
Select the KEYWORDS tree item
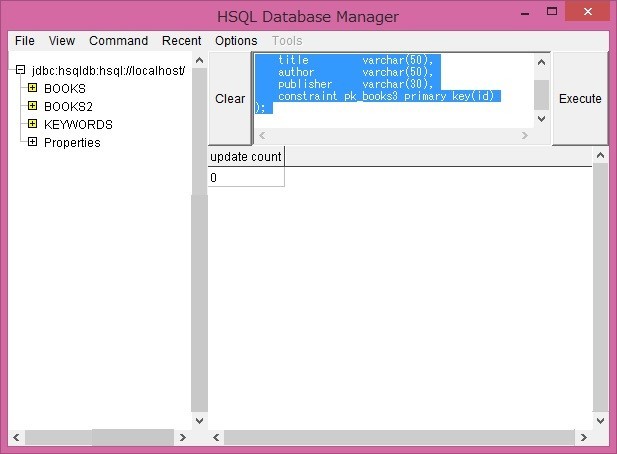pos(78,125)
